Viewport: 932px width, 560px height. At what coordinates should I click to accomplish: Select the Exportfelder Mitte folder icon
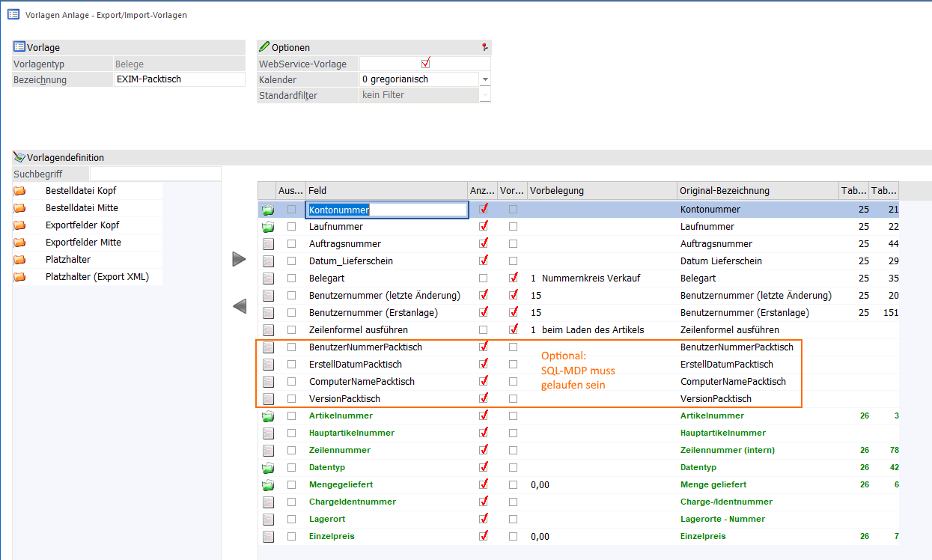pos(19,243)
